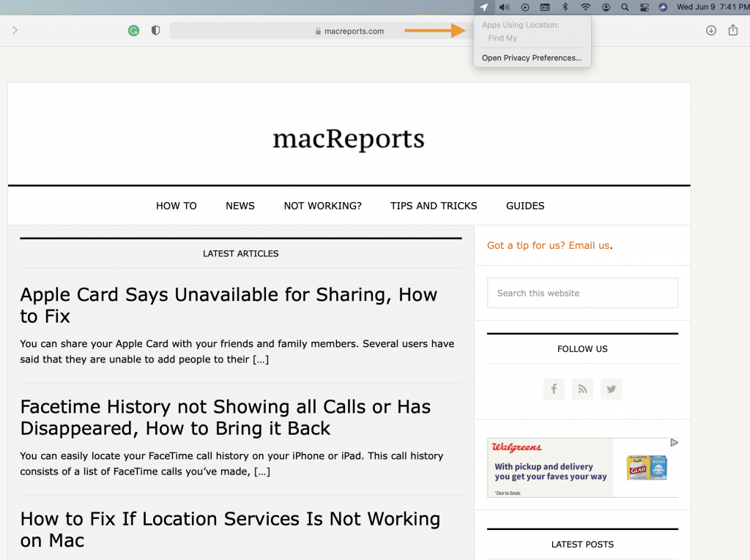The image size is (750, 560).
Task: Open Facetime History not Showing article
Action: tap(226, 417)
